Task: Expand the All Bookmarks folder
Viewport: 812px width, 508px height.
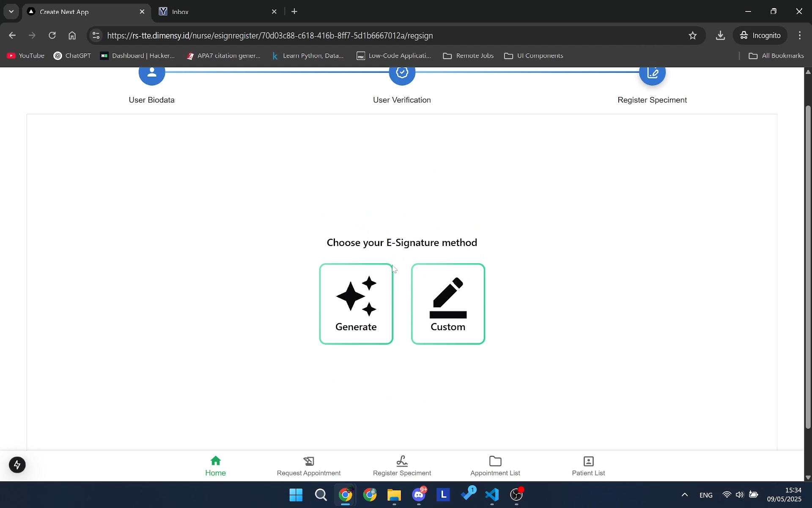Action: pos(776,56)
